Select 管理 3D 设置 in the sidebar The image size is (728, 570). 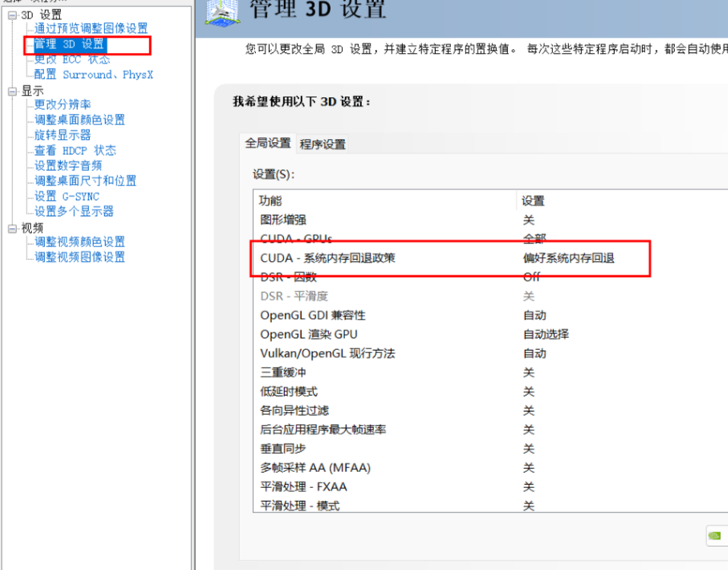tap(69, 44)
